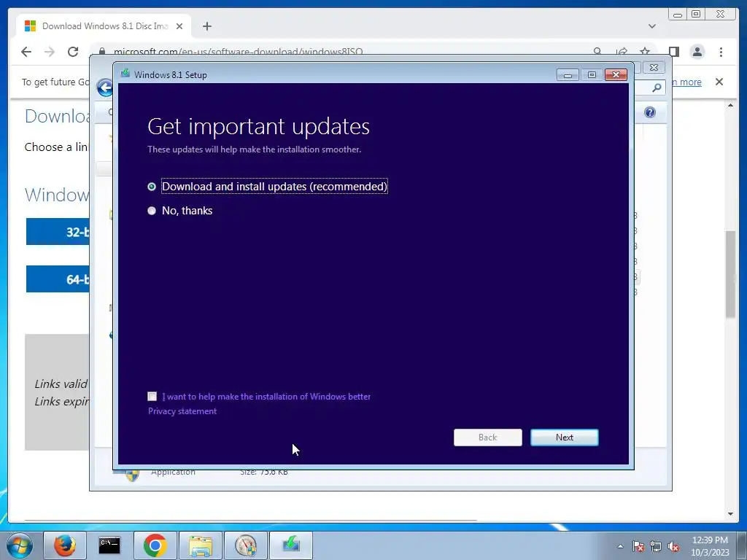Select the Download Windows 8.1 Disc Image tab
Screen dimensions: 747x560
[104, 26]
